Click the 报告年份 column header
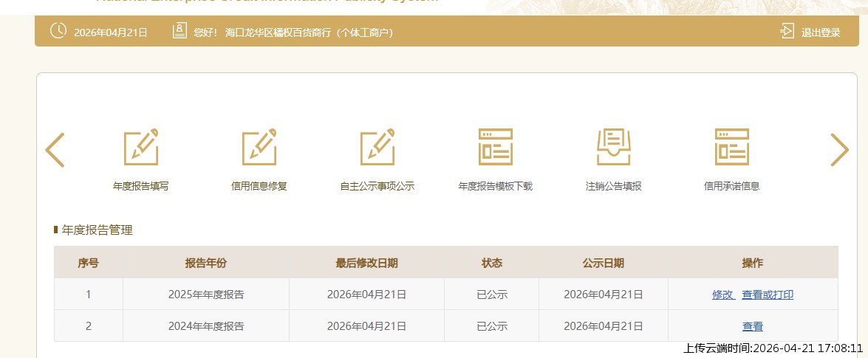This screenshot has height=358, width=868. (x=206, y=263)
